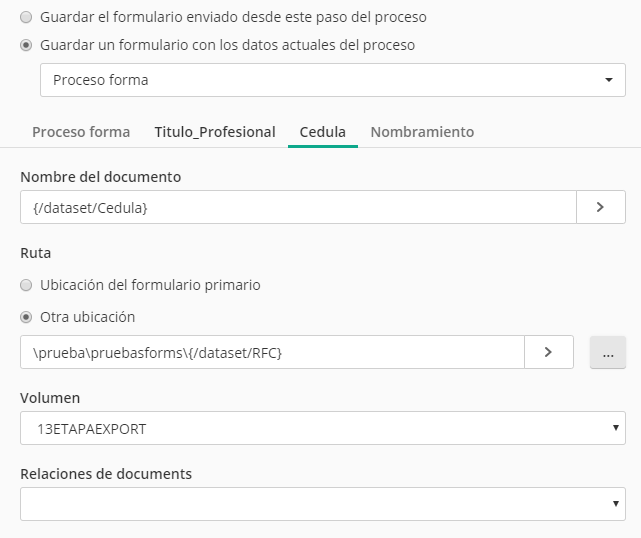
Task: Open the Volumen dropdown showing 13ETAPAEXPORT
Action: (320, 428)
